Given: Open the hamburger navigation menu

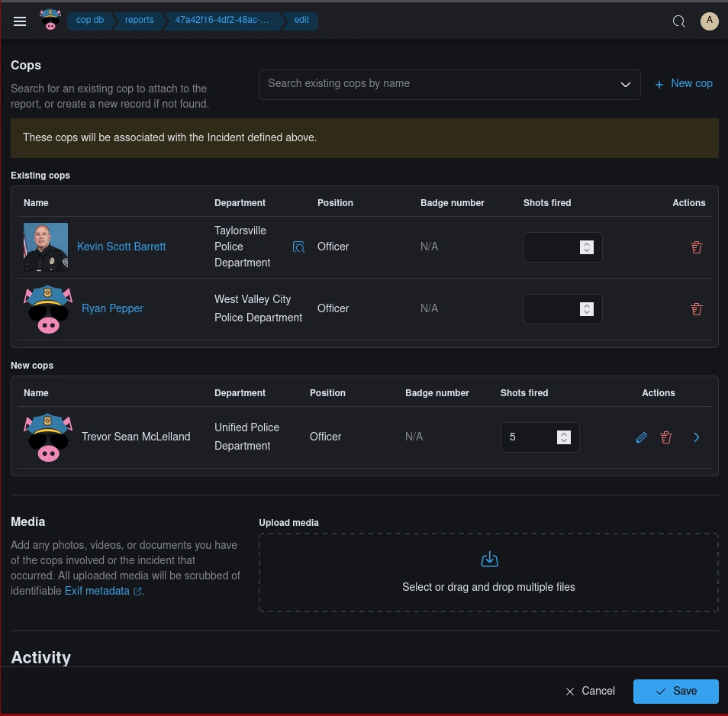Looking at the screenshot, I should coord(20,21).
